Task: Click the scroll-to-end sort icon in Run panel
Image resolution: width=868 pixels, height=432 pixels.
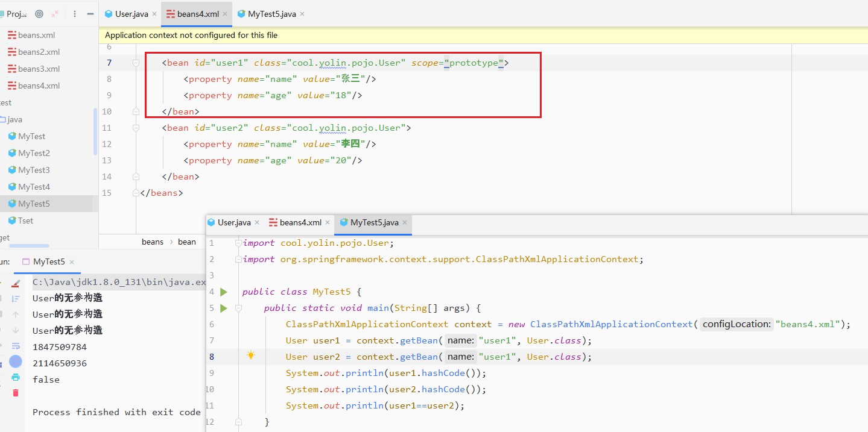Action: (16, 298)
